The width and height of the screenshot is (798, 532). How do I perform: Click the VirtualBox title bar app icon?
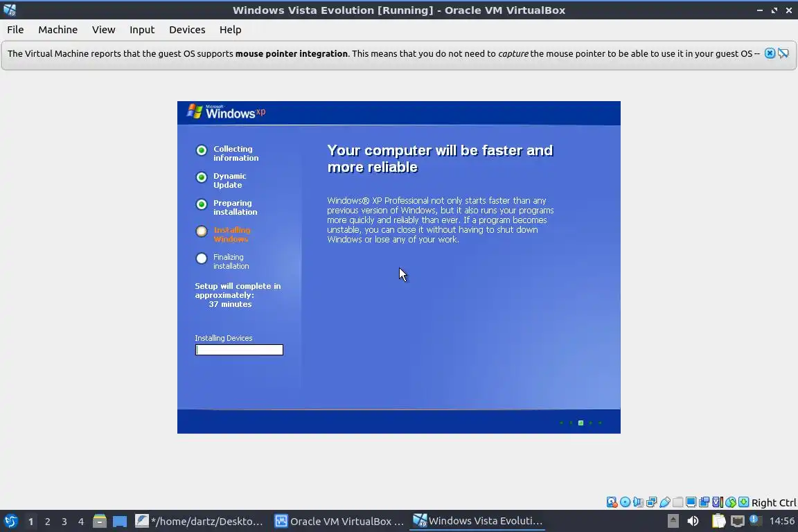pyautogui.click(x=10, y=10)
